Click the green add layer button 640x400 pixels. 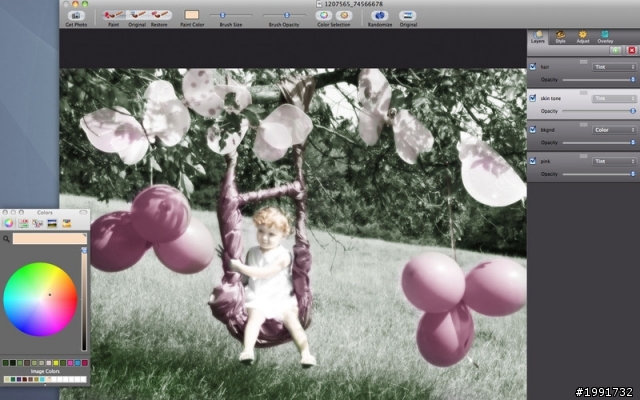[615, 50]
